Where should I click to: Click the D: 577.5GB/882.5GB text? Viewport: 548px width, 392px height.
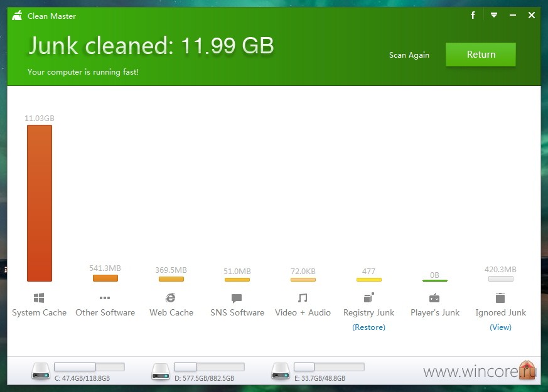[205, 378]
